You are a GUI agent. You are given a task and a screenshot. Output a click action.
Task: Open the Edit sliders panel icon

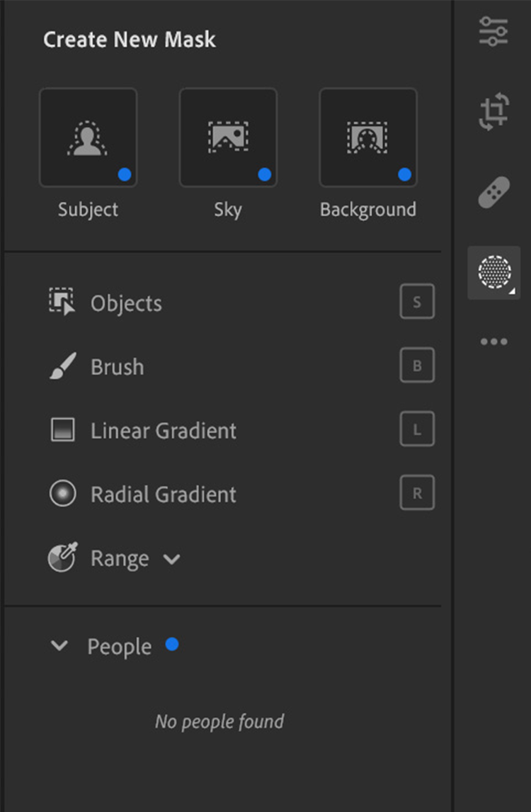[493, 32]
